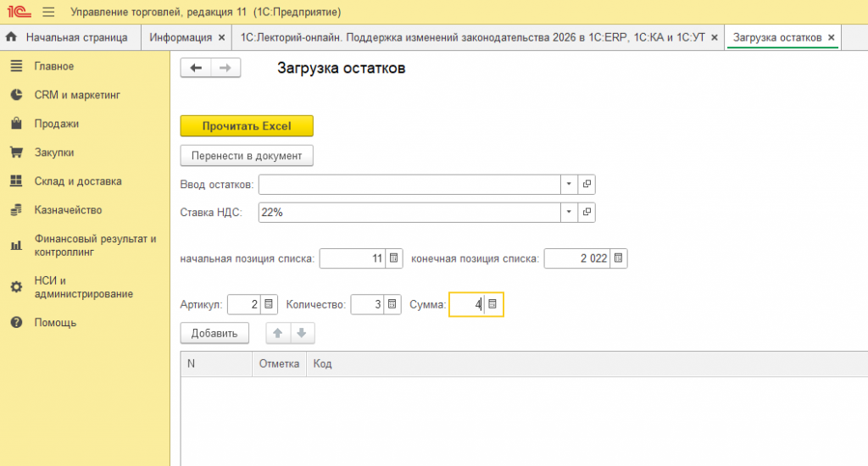
Task: Click the Добавить button
Action: click(214, 333)
